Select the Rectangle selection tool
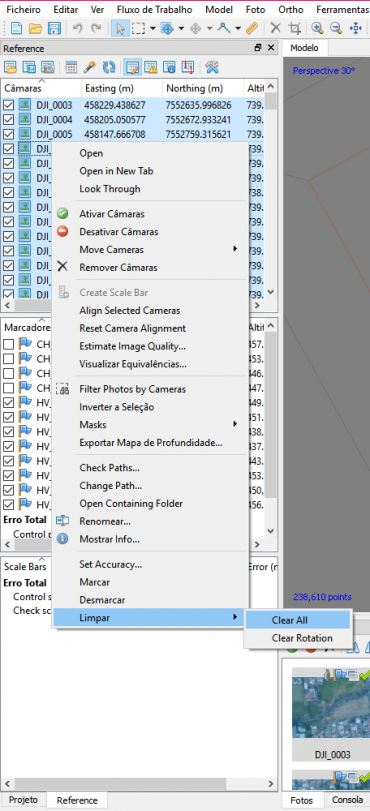Image resolution: width=370 pixels, height=811 pixels. coord(138,29)
